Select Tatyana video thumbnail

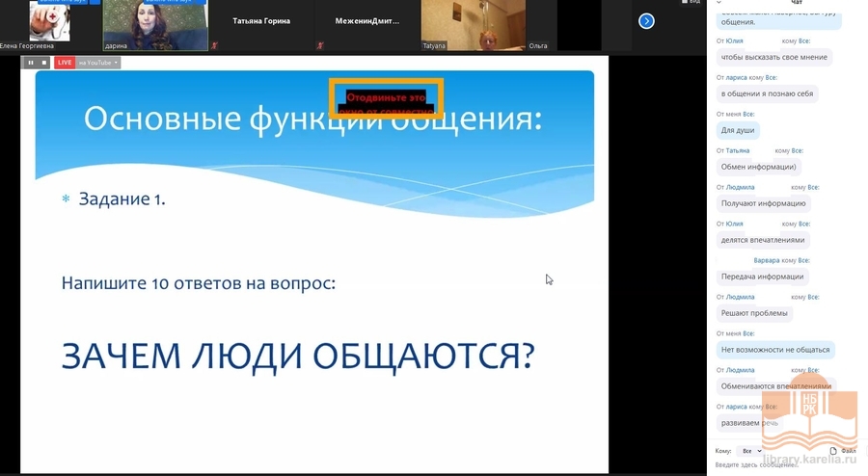pyautogui.click(x=474, y=25)
